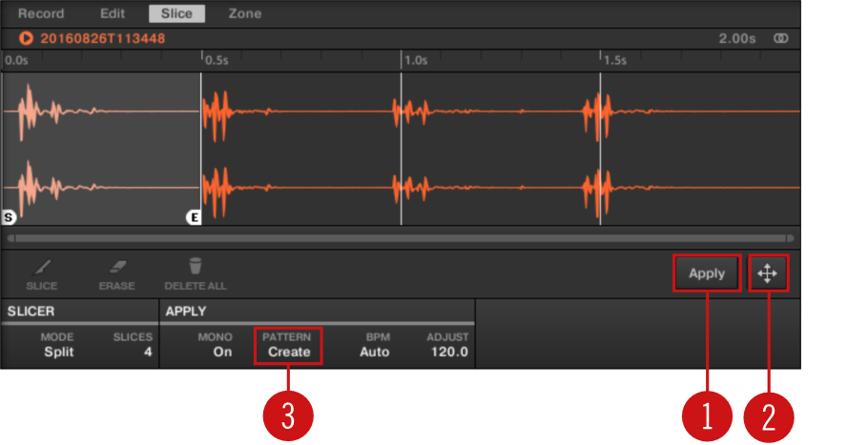Click the drag-slices crosshair arrows icon

(x=768, y=273)
